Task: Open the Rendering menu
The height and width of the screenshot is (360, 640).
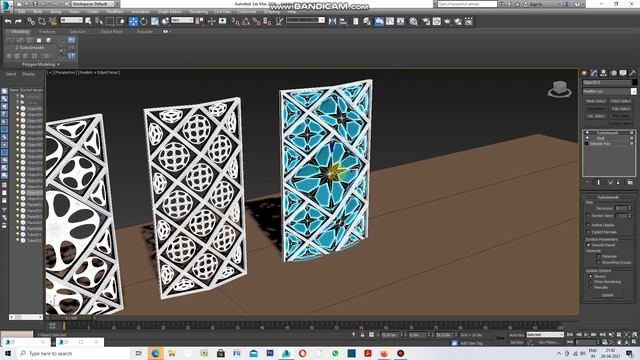Action: (198, 12)
